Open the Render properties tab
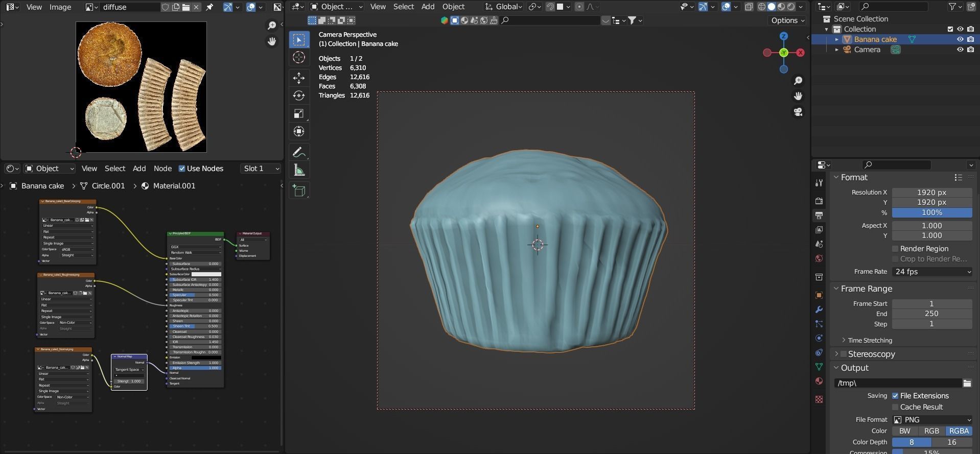This screenshot has width=980, height=454. pos(819,201)
